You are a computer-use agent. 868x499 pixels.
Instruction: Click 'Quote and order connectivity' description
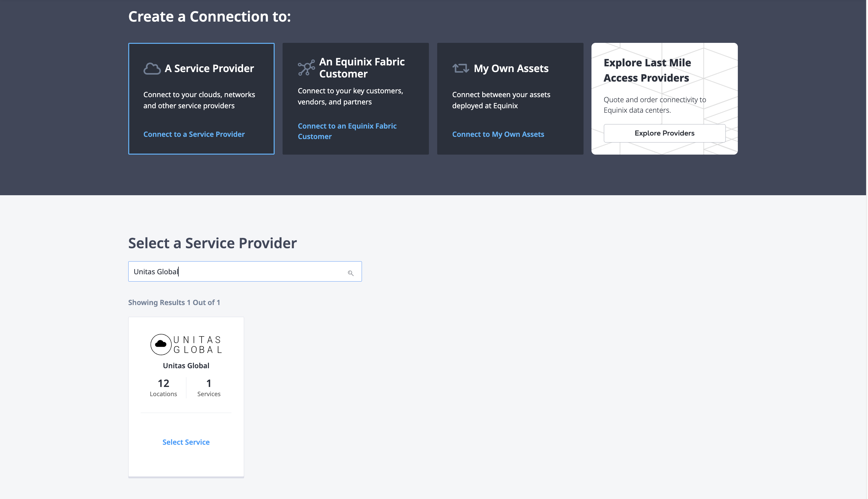(655, 105)
